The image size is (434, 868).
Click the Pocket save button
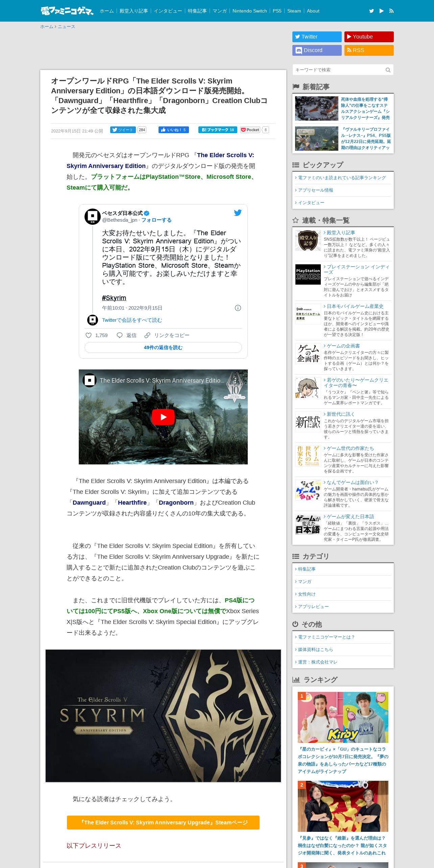click(x=250, y=130)
